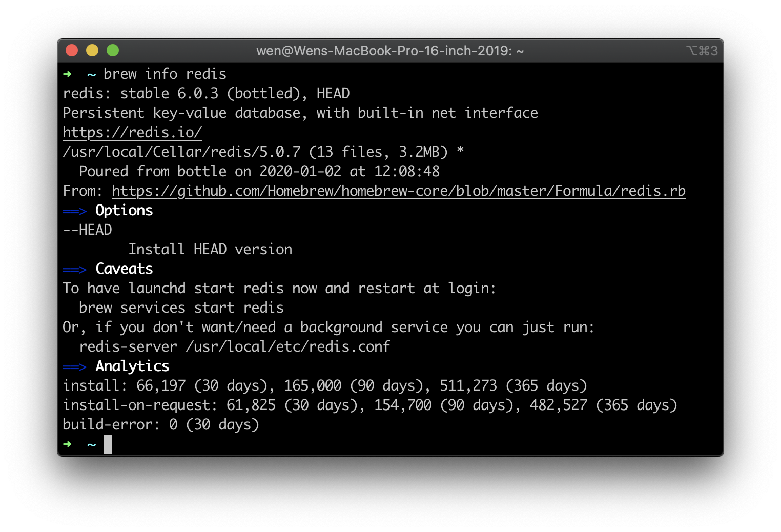
Task: Click the red close button
Action: pyautogui.click(x=72, y=50)
